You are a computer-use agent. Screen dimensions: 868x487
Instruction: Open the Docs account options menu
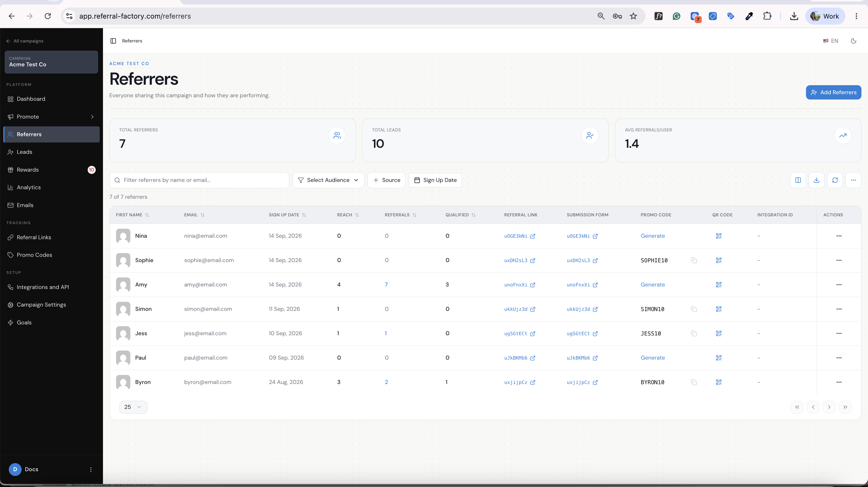91,469
